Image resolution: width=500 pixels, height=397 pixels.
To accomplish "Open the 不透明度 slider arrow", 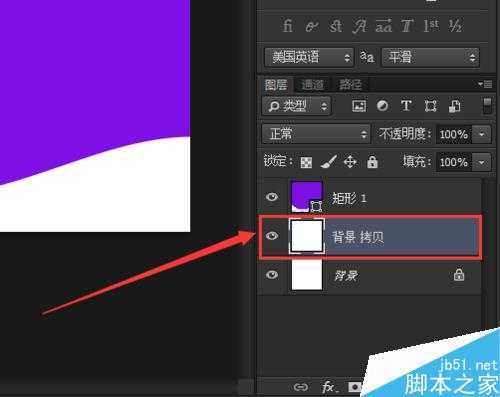I will 482,134.
